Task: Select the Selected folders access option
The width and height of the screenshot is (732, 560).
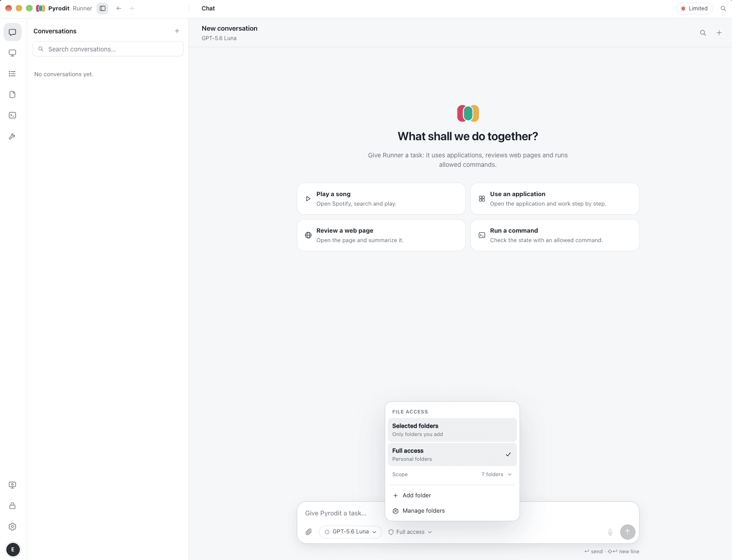Action: point(452,430)
